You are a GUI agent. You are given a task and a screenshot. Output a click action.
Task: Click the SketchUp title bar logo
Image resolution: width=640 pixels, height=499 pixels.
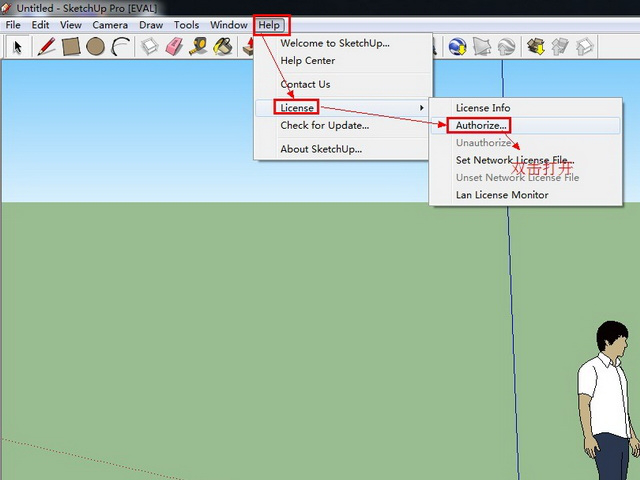tap(6, 8)
